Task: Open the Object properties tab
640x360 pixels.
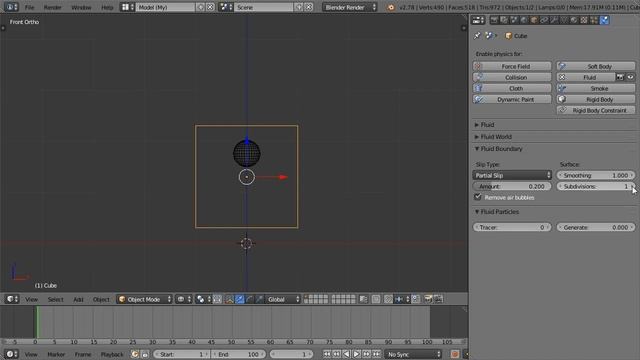Action: tap(534, 20)
